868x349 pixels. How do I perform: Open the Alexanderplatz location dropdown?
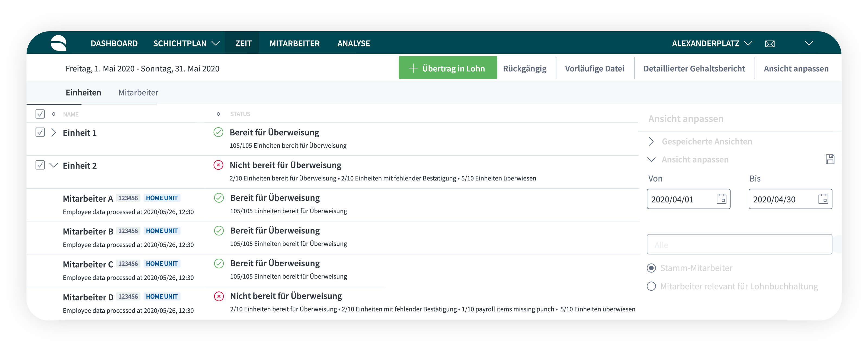coord(712,43)
